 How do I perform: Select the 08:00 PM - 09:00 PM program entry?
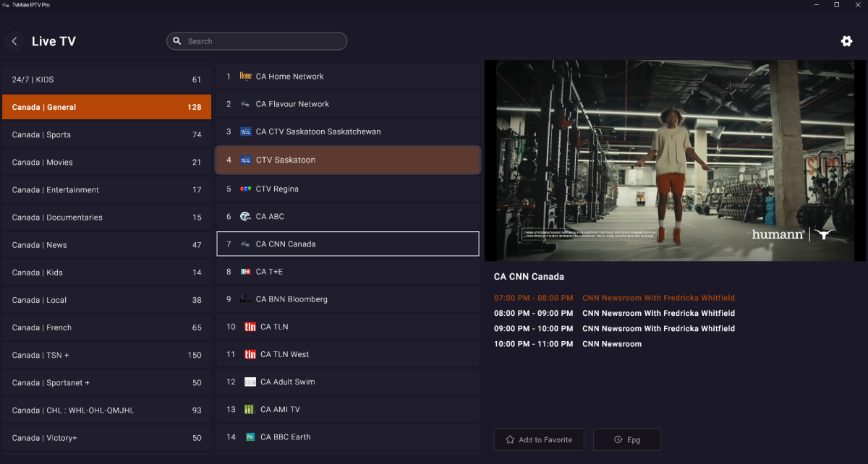tap(614, 314)
